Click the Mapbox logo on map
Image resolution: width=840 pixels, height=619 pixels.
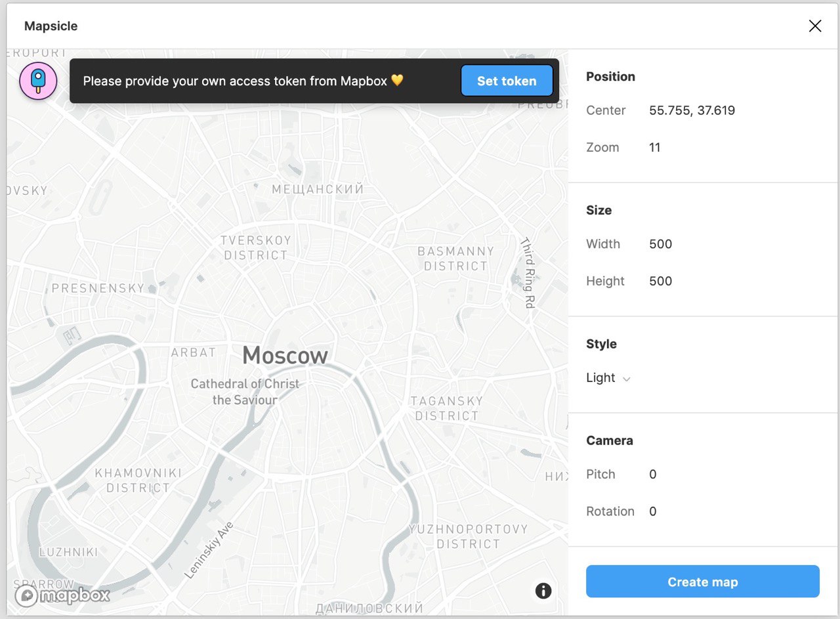point(62,595)
